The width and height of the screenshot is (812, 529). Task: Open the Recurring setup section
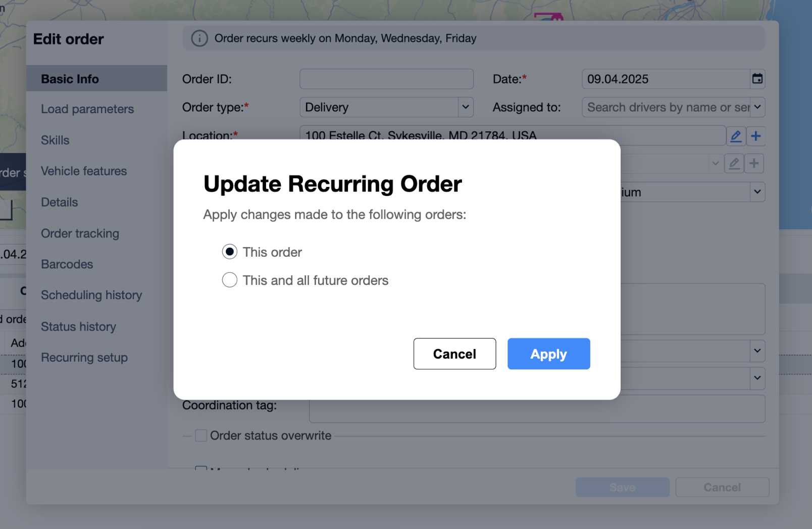pyautogui.click(x=84, y=357)
